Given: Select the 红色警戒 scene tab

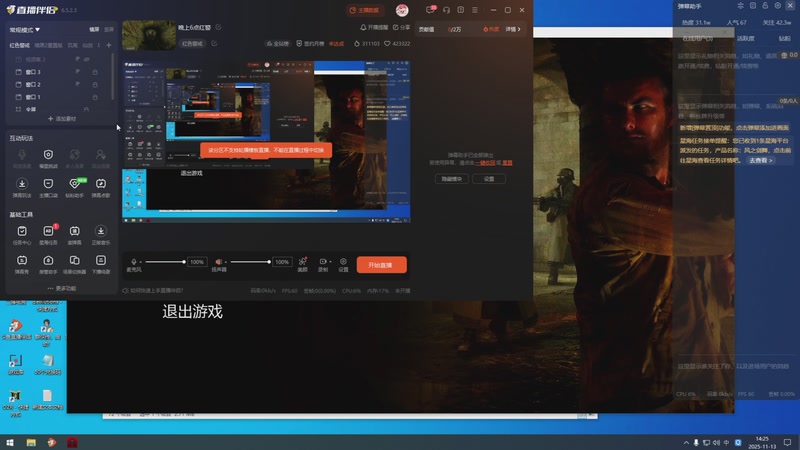Looking at the screenshot, I should click(x=19, y=45).
